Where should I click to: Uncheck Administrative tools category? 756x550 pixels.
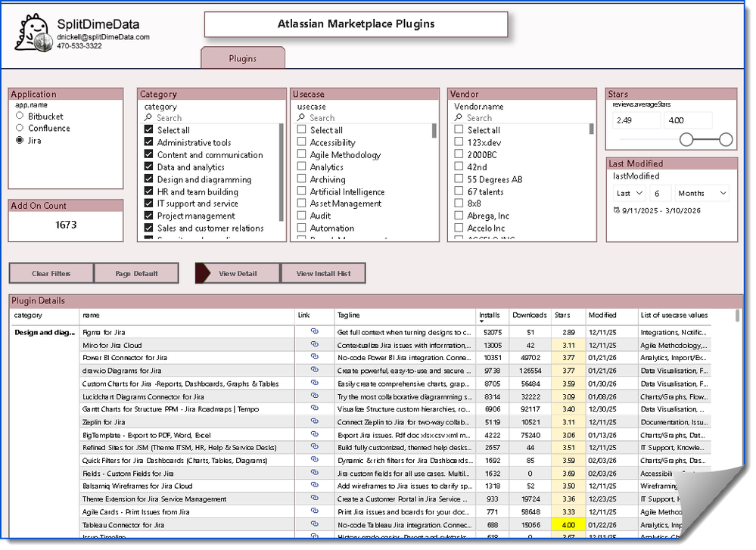pyautogui.click(x=149, y=142)
